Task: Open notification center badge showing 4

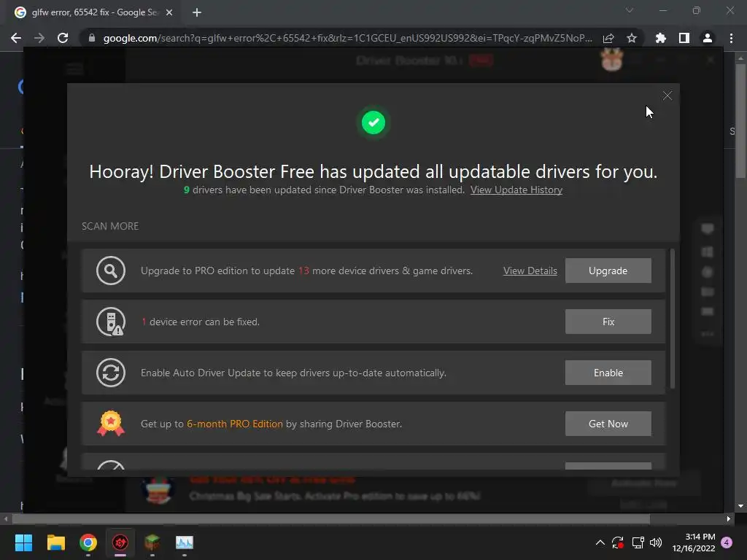Action: tap(727, 542)
